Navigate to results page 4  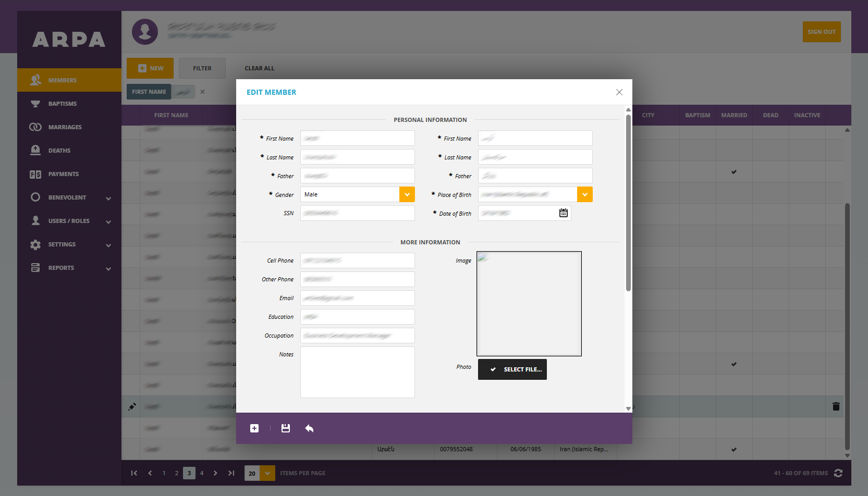coord(202,473)
